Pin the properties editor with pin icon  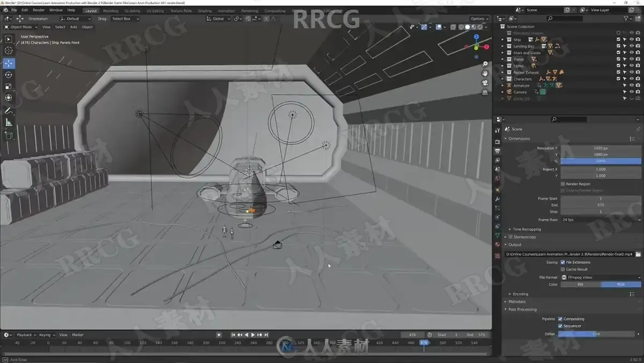[x=638, y=129]
